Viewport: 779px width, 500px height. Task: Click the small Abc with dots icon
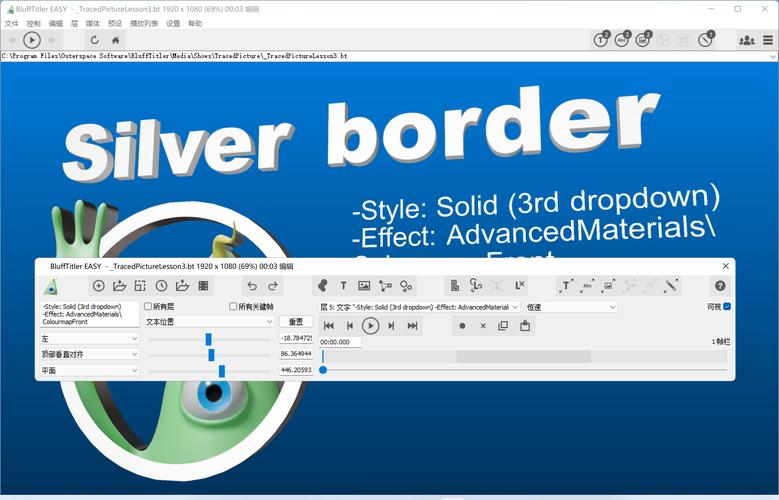[587, 286]
